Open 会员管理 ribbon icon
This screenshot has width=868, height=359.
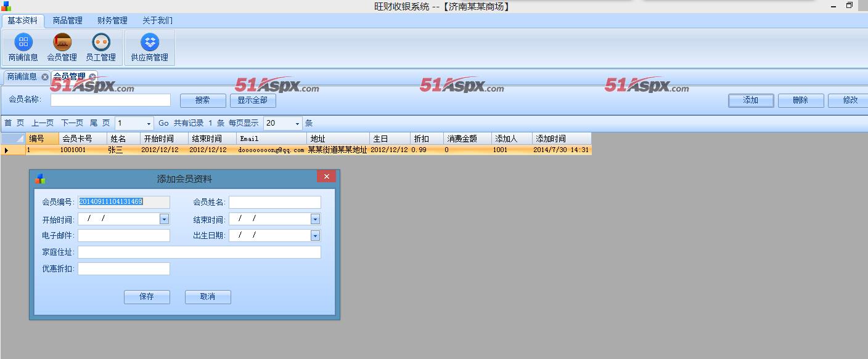(x=62, y=48)
